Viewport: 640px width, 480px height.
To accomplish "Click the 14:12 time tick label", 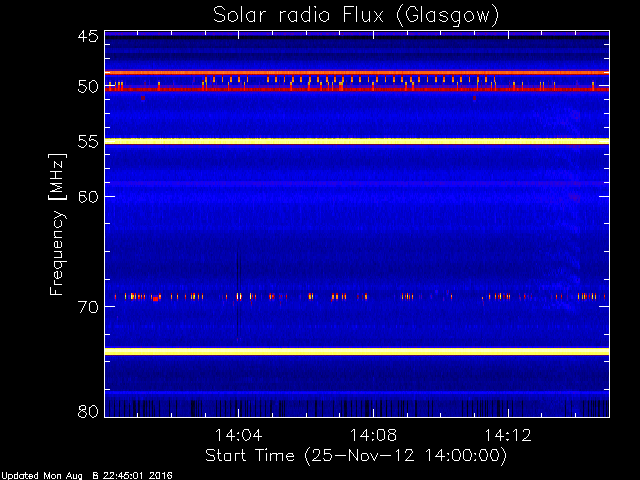I will tap(508, 435).
